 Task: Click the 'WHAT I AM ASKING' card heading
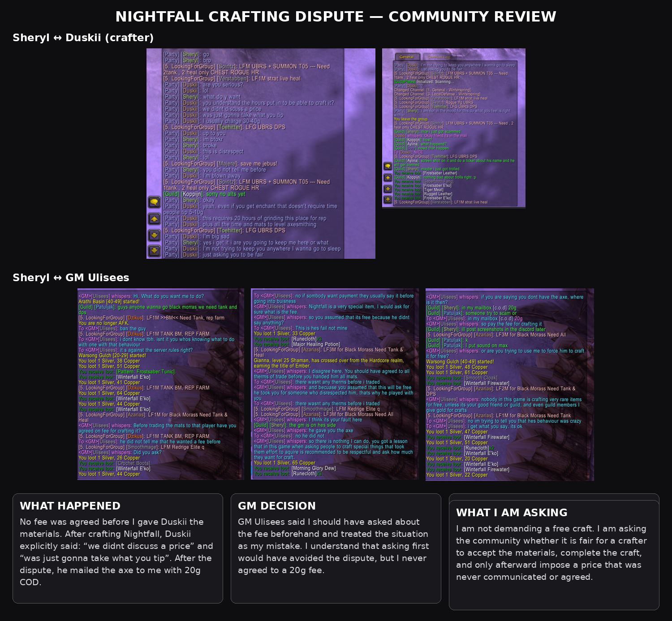(512, 513)
